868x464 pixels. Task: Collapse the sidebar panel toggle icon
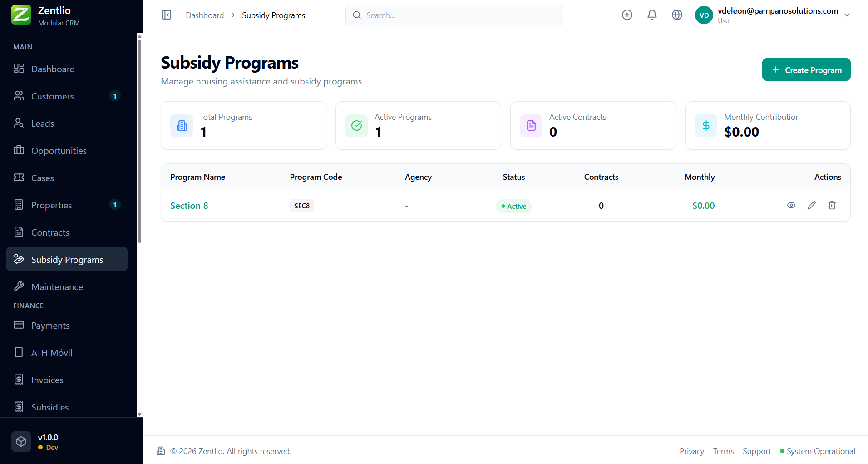[167, 15]
